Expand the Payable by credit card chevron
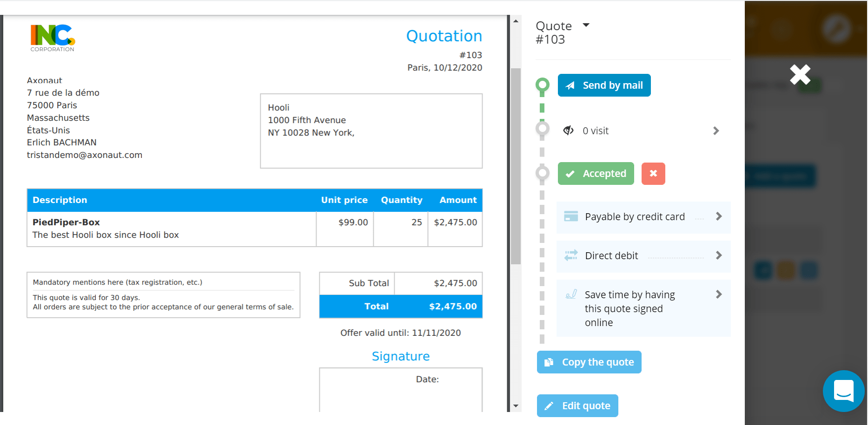Screen dimensions: 868x425 [719, 216]
